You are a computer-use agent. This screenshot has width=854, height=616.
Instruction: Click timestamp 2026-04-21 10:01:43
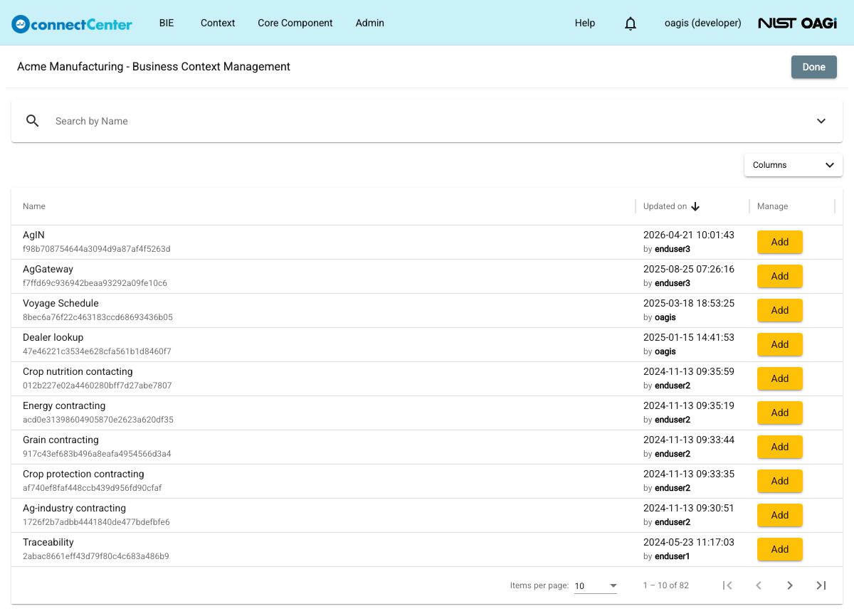[689, 235]
